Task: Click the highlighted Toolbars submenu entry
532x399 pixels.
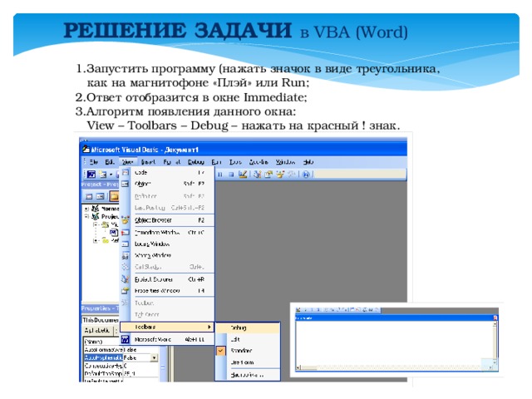Action: 168,327
